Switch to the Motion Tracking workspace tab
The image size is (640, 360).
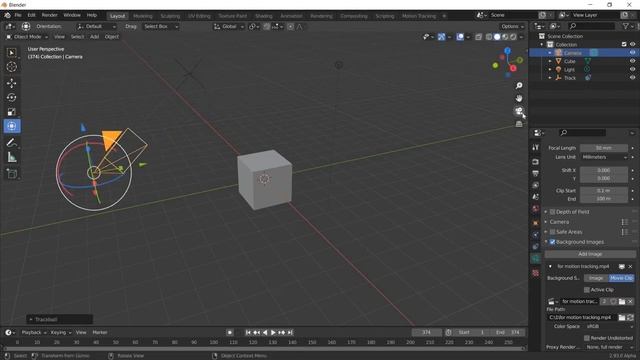(x=419, y=16)
